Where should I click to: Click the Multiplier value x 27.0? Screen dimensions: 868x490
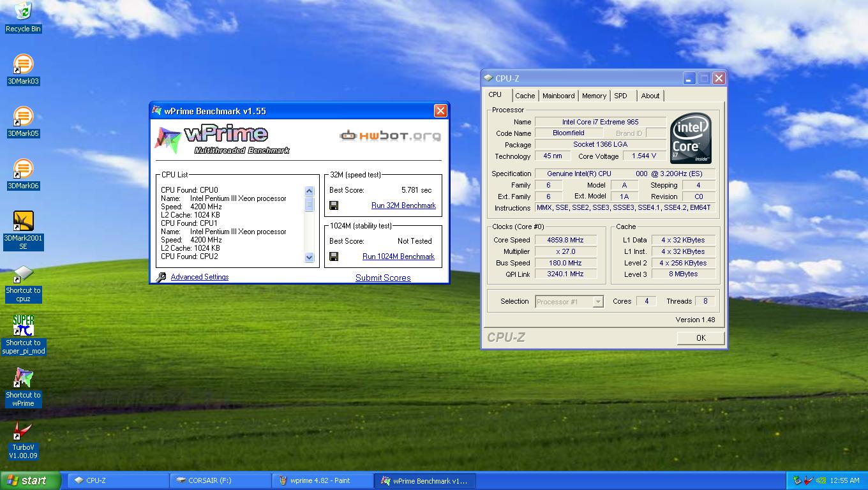point(565,251)
